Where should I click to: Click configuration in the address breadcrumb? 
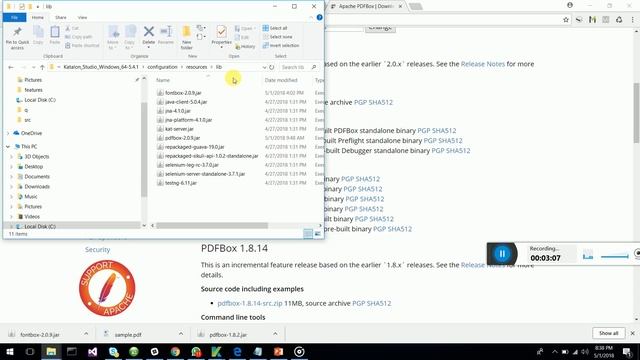pos(162,67)
